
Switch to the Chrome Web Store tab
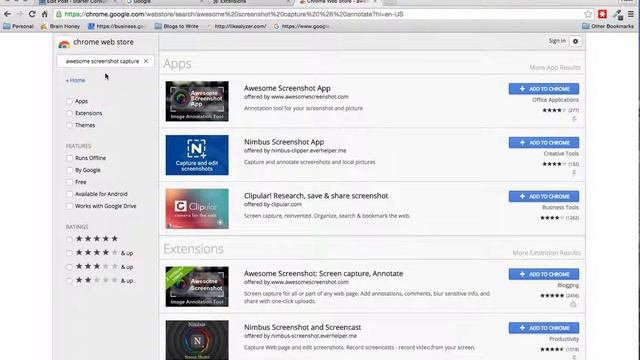pos(337,2)
